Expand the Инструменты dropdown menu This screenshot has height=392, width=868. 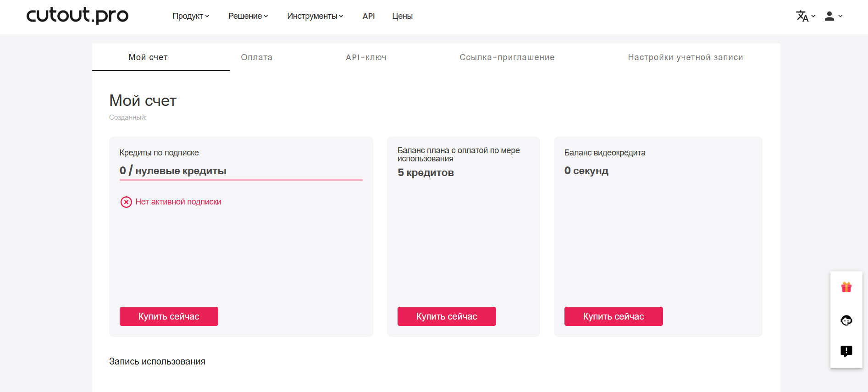[x=315, y=16]
